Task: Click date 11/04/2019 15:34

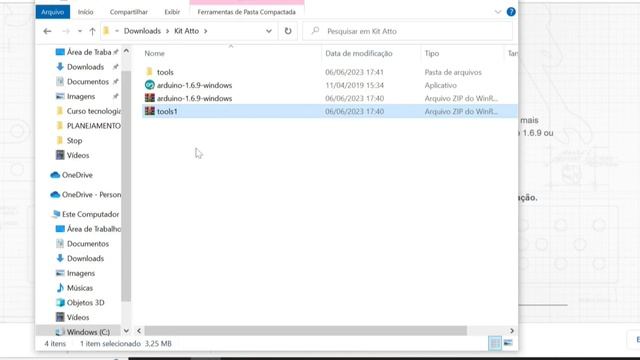Action: pyautogui.click(x=354, y=85)
